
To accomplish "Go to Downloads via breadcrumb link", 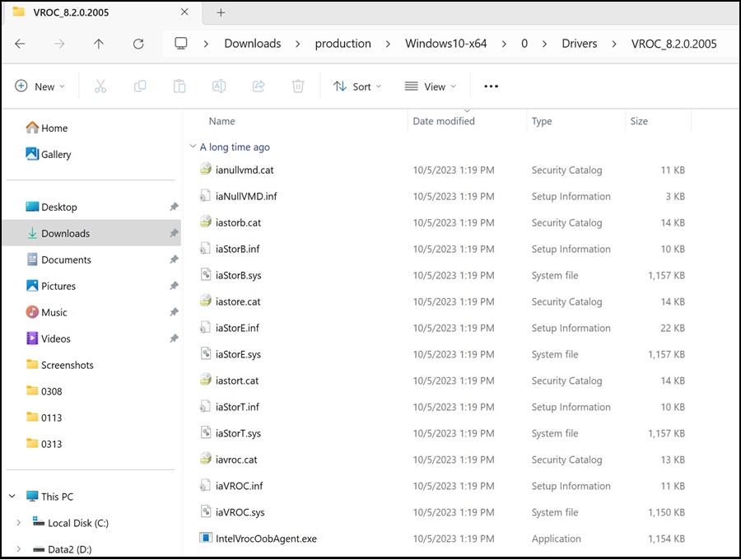I will (x=252, y=43).
